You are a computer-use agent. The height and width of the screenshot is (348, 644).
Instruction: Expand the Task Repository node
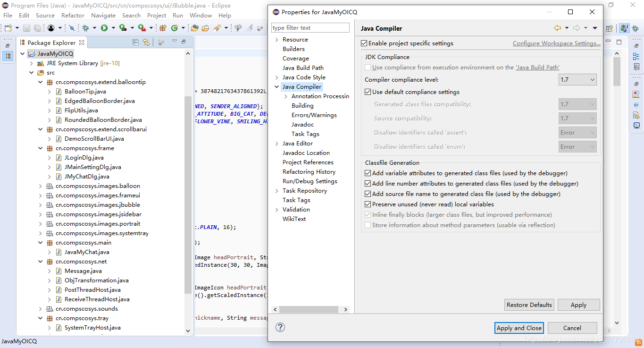277,191
